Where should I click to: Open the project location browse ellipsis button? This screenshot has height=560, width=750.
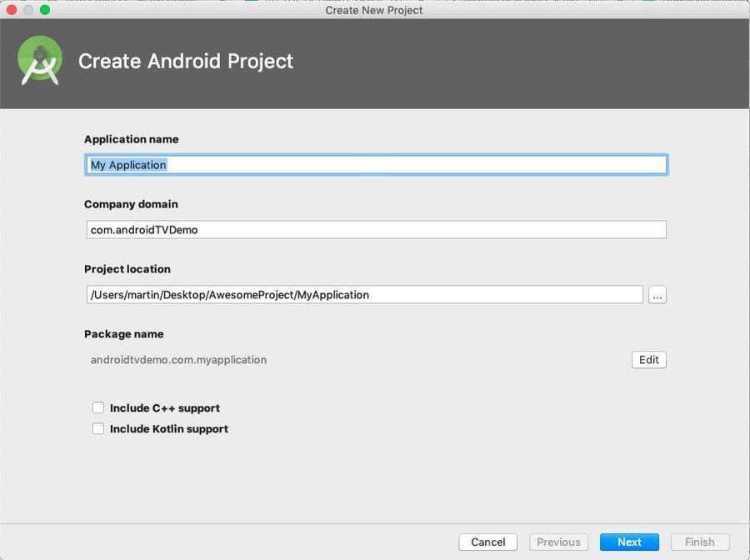click(x=657, y=295)
